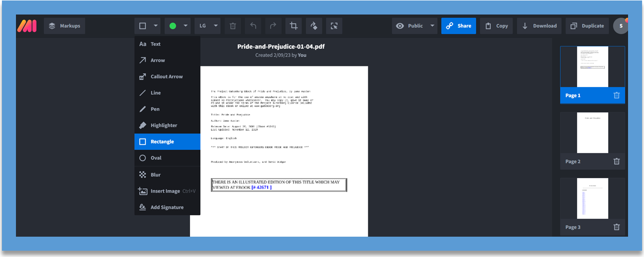This screenshot has width=644, height=257.
Task: Toggle the Public visibility eye button
Action: point(410,26)
